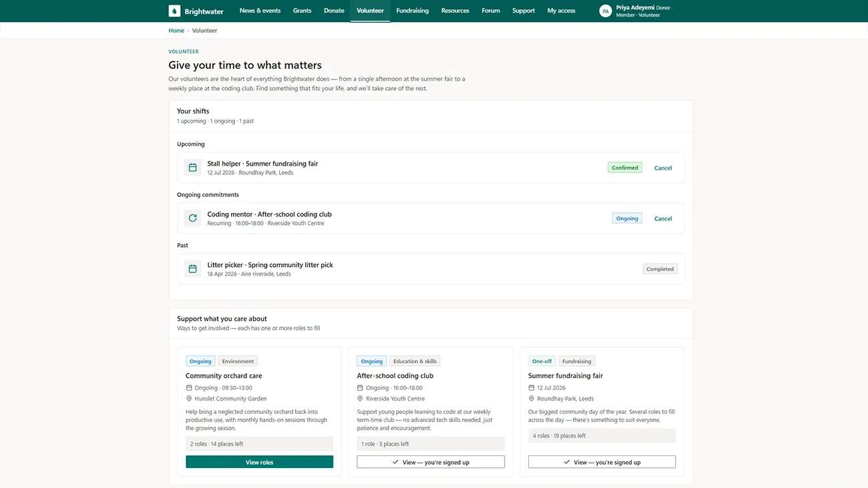Screen dimensions: 868x488
Task: View roles for Community orchard care
Action: 259,462
